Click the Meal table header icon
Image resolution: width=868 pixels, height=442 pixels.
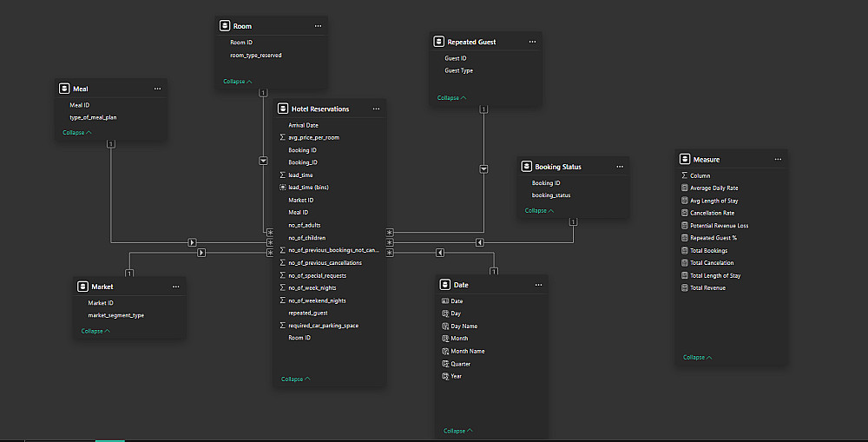click(x=64, y=89)
